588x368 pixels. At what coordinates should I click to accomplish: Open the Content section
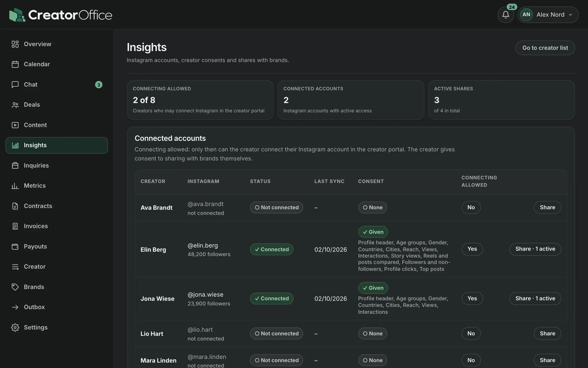click(x=57, y=125)
